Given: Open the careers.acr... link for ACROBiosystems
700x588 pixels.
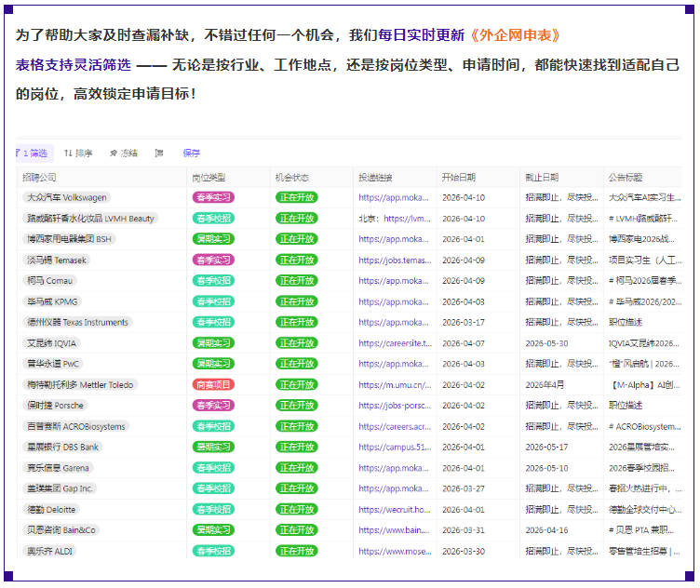Looking at the screenshot, I should point(395,426).
